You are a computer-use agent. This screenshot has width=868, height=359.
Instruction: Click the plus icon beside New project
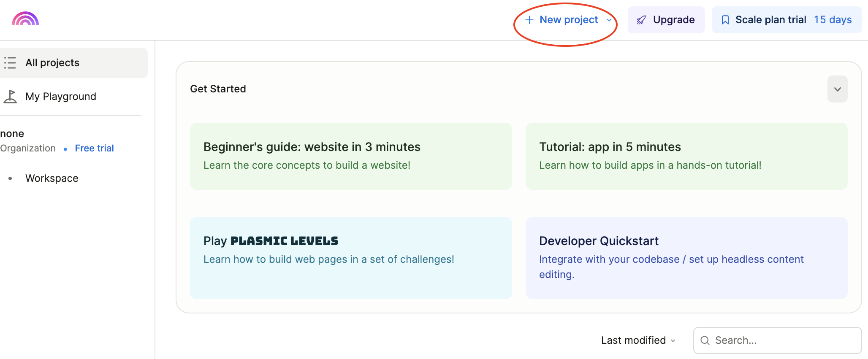click(529, 20)
